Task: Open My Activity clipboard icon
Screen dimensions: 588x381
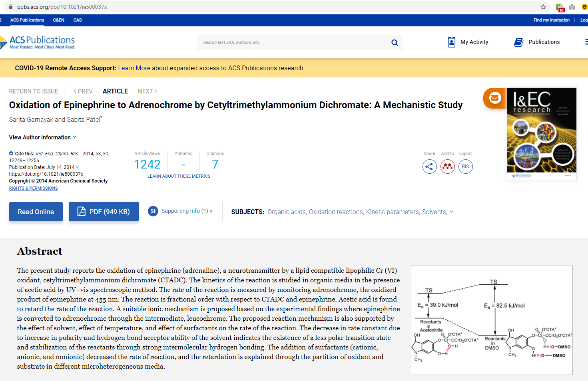Action: click(x=451, y=42)
